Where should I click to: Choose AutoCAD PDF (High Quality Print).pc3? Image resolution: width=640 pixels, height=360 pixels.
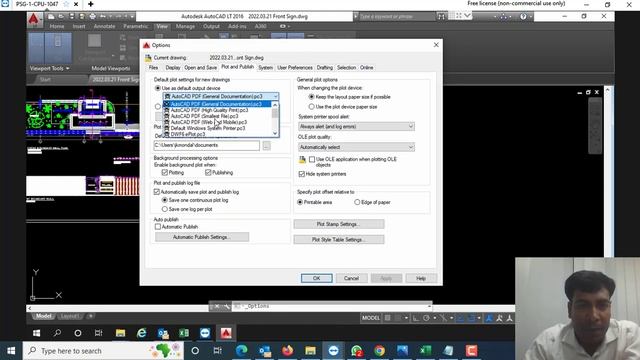pos(218,110)
